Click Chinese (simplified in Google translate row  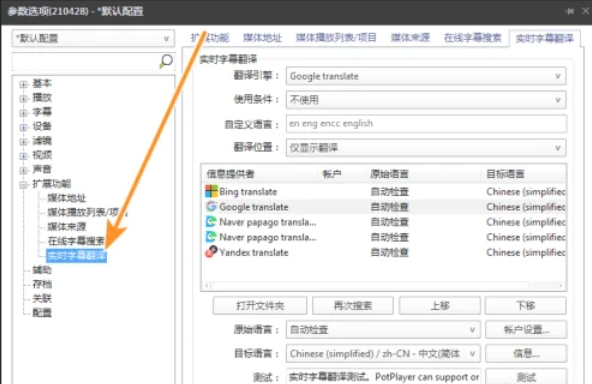526,207
